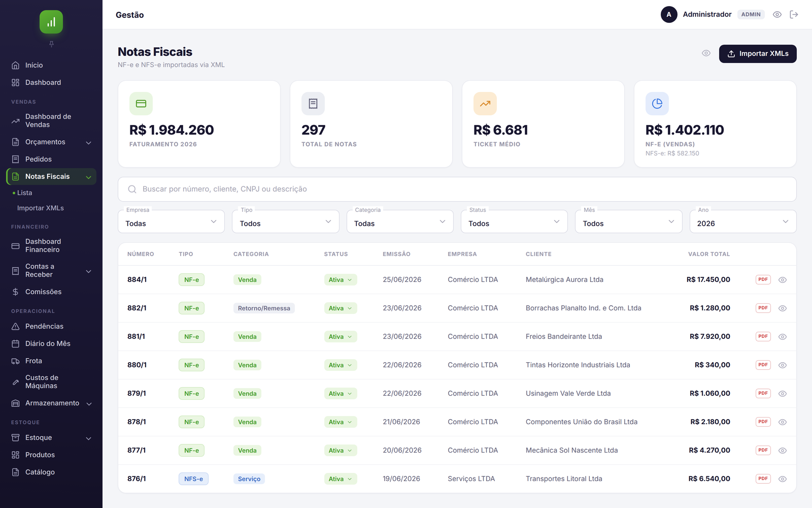Click the NÚMERO column header
812x508 pixels.
point(141,254)
